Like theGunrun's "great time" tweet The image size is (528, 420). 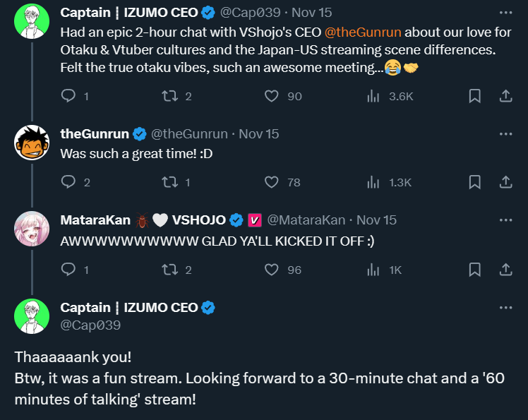click(272, 182)
